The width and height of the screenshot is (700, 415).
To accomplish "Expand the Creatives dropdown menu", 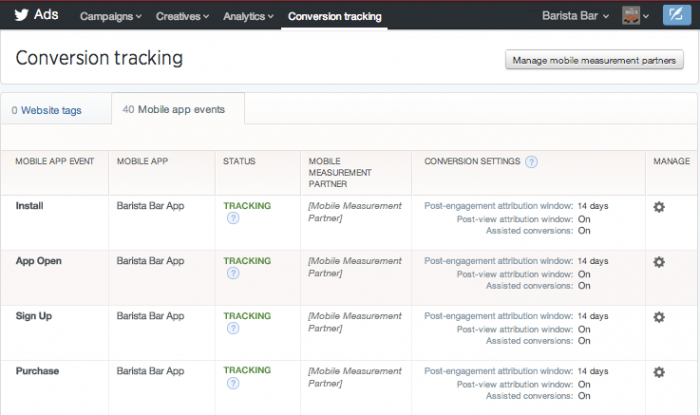I will click(x=182, y=17).
